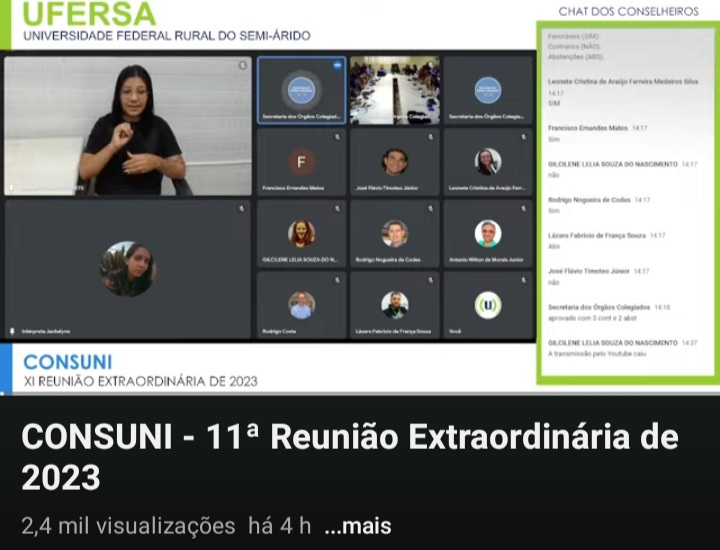Viewport: 720px width, 550px height.
Task: Click the '2,4 mil visualizações' view count
Action: (x=128, y=526)
